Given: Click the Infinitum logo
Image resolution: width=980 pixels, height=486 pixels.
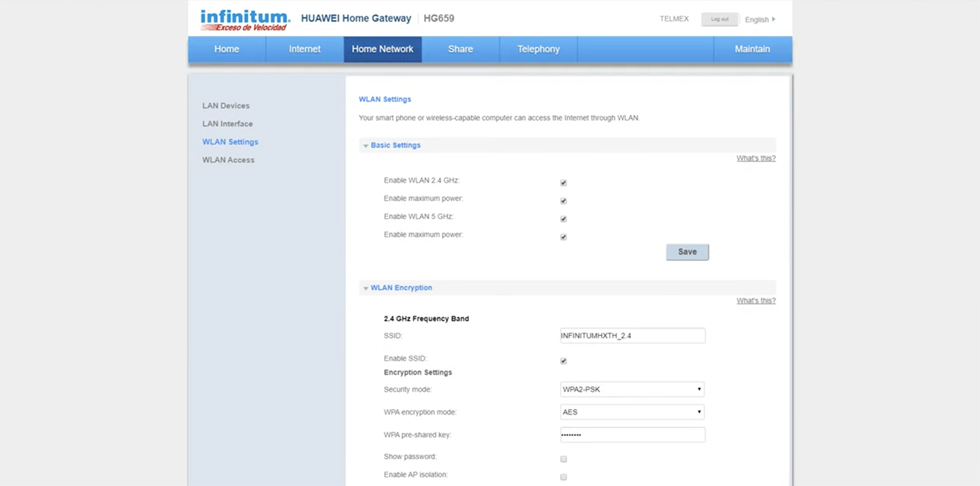Looking at the screenshot, I should 245,20.
